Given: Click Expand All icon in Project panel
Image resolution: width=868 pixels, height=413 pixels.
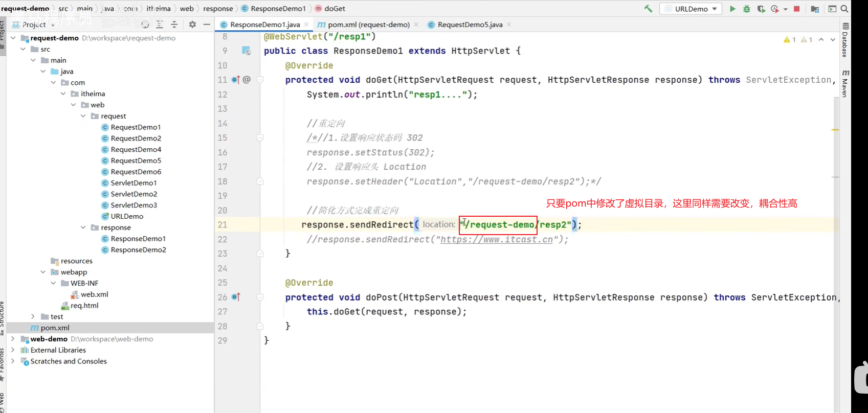Looking at the screenshot, I should 160,25.
